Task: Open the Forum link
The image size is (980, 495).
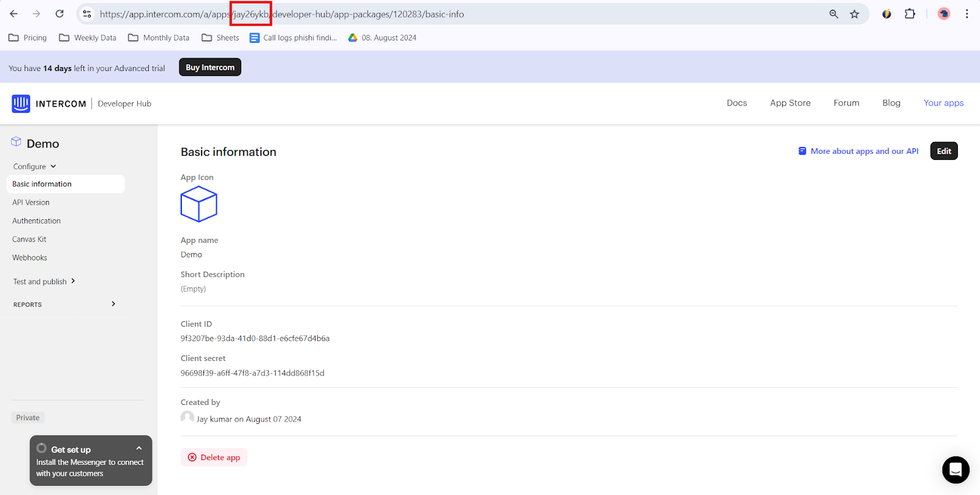Action: (x=846, y=103)
